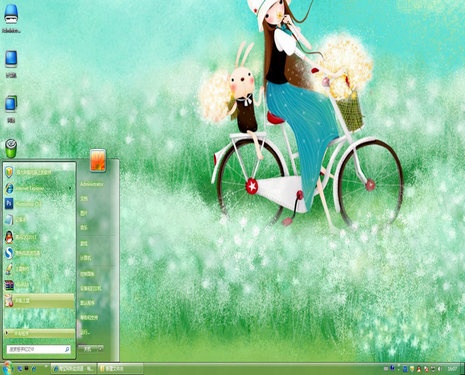Open Control Panel in the Start menu
The height and width of the screenshot is (375, 465).
87,274
